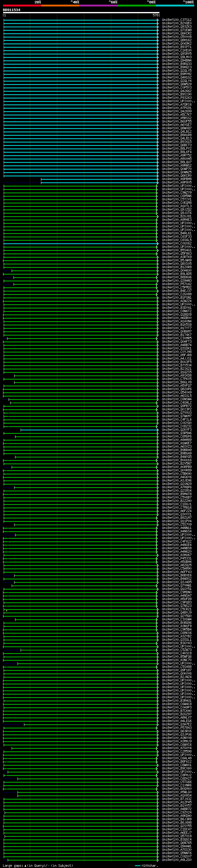
Task: Select alignment label UniRef100_Q6KCR0
Action: tap(176, 176)
